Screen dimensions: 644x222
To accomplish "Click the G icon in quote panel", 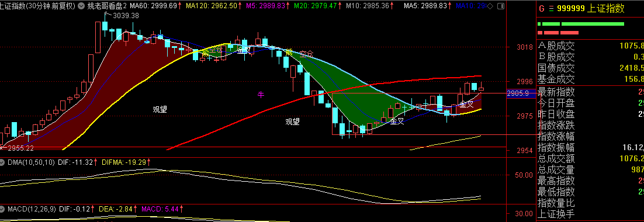I will (541, 9).
